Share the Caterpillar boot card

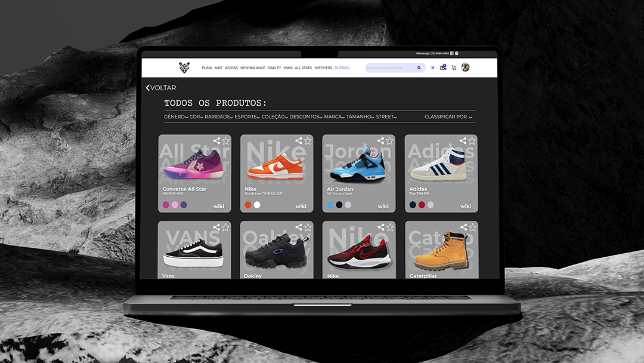coord(464,227)
